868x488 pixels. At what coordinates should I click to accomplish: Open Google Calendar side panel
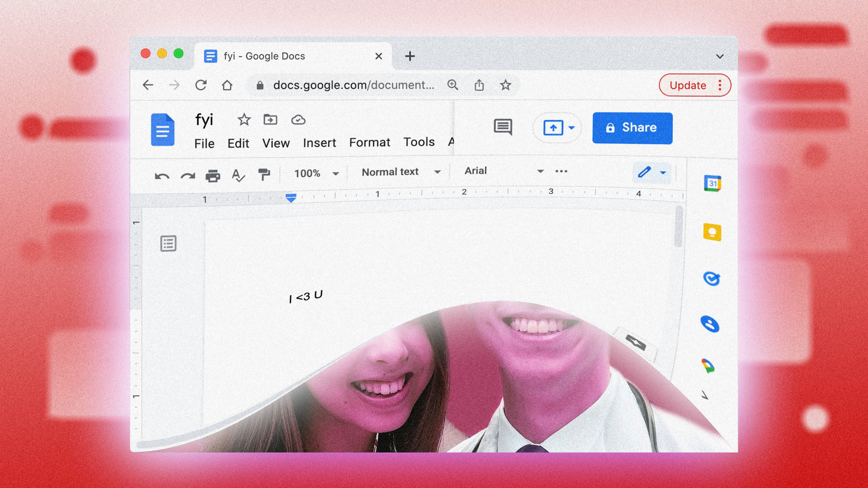712,183
